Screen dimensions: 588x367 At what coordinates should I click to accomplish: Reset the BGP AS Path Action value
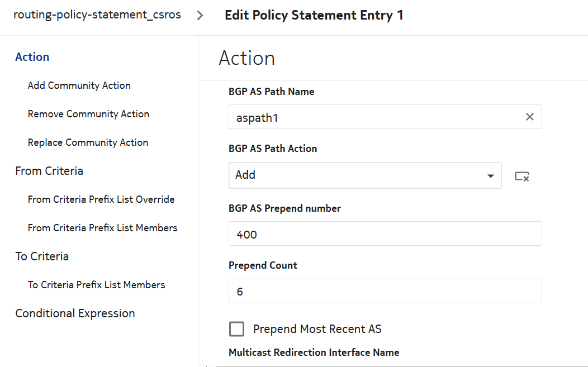pyautogui.click(x=522, y=176)
